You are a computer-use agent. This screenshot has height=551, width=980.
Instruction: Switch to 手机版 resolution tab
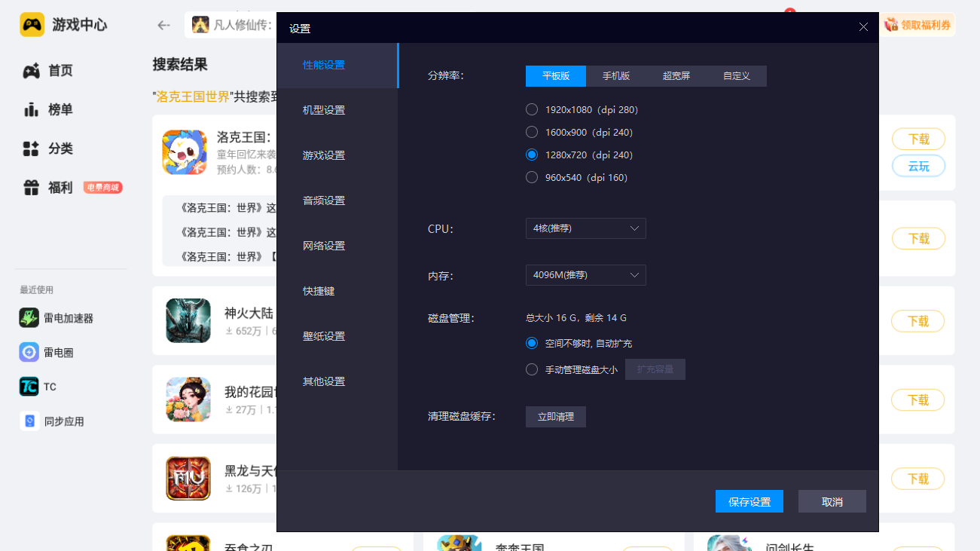pyautogui.click(x=616, y=76)
